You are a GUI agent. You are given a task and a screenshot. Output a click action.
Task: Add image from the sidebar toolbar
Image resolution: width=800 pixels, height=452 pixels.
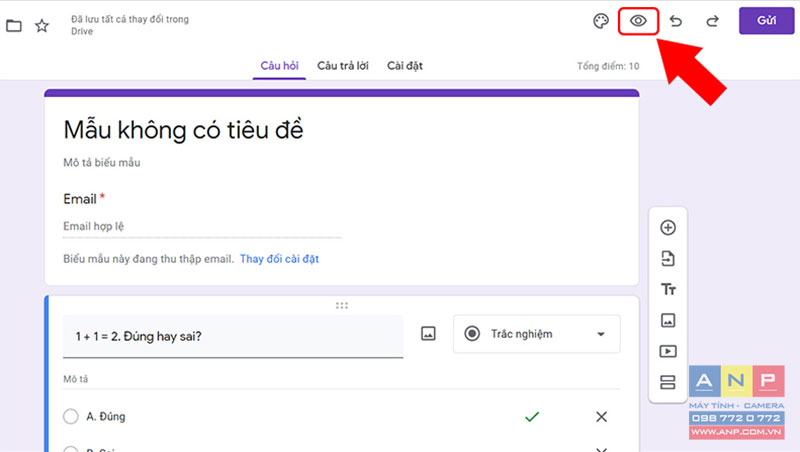pyautogui.click(x=668, y=320)
